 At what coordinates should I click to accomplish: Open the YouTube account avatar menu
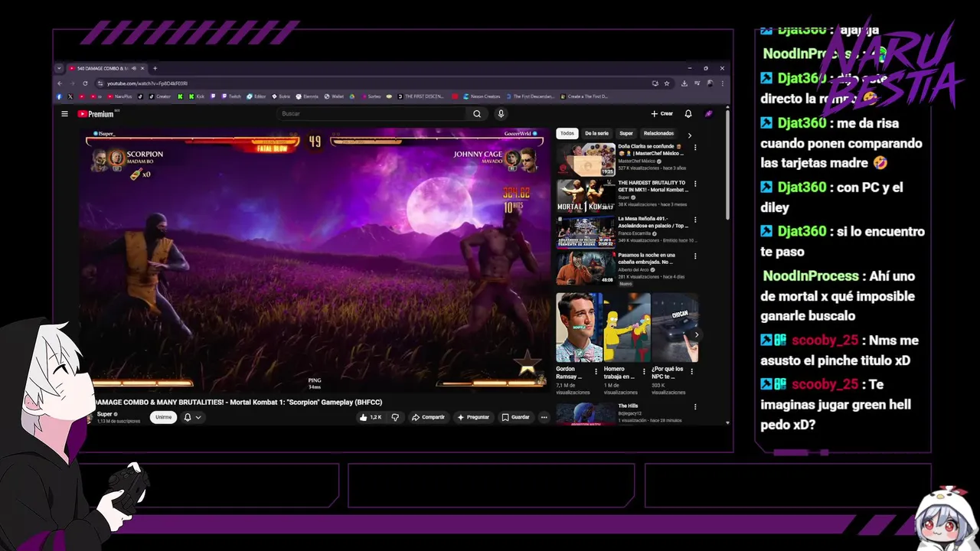tap(709, 114)
